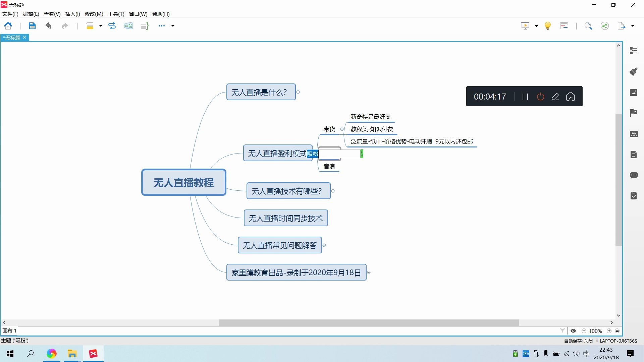Select the central topic 无人直播教程
This screenshot has width=644, height=362.
(x=183, y=182)
